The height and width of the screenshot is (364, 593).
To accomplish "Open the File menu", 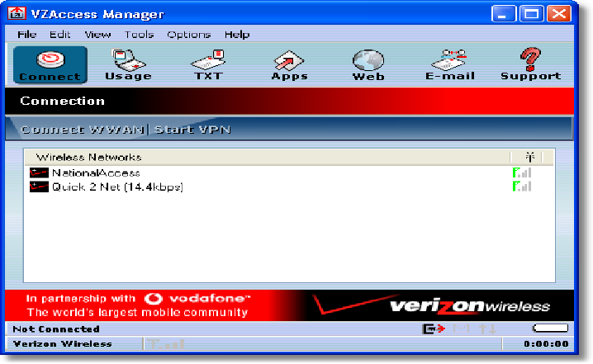I will pyautogui.click(x=27, y=35).
